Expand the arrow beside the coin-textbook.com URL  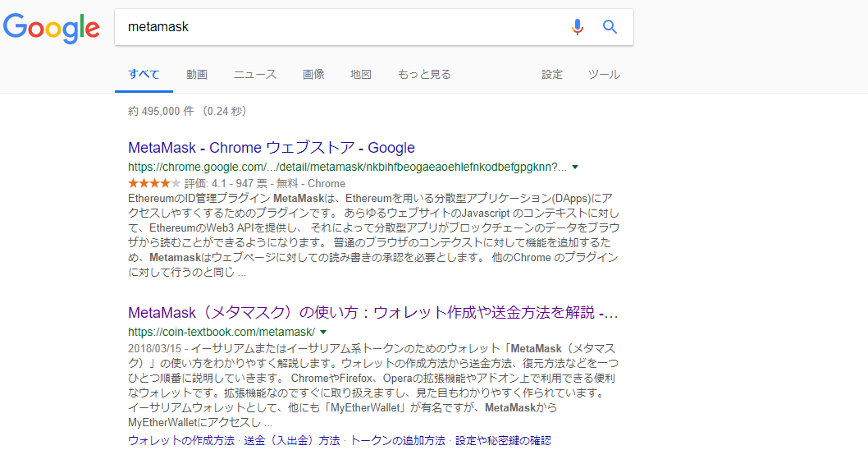click(x=323, y=333)
